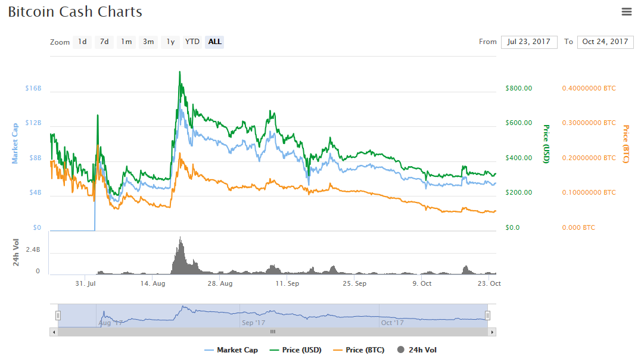Click the $800.00 price axis label
This screenshot has width=644, height=359.
coord(519,88)
